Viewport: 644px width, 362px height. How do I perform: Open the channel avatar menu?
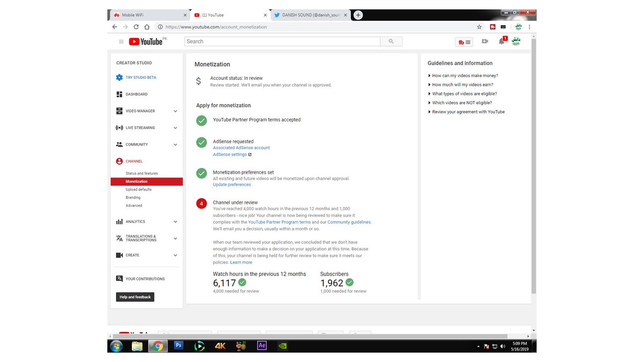(516, 41)
